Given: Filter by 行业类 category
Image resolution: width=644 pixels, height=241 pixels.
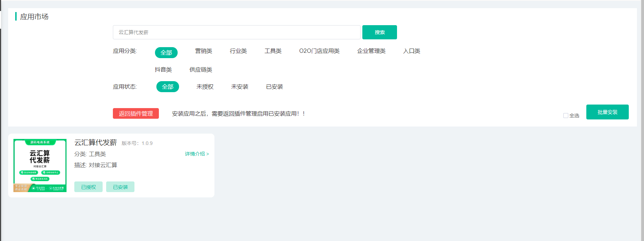Looking at the screenshot, I should pyautogui.click(x=238, y=51).
